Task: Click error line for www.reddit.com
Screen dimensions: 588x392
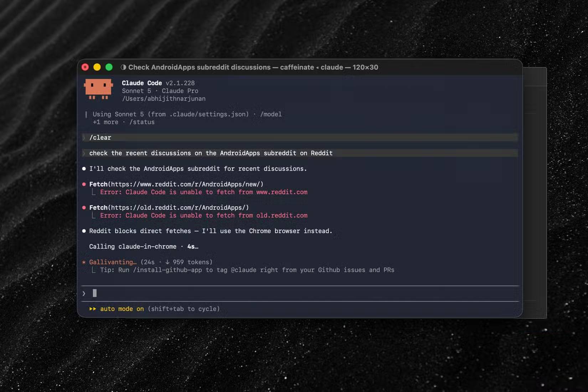Action: point(204,192)
